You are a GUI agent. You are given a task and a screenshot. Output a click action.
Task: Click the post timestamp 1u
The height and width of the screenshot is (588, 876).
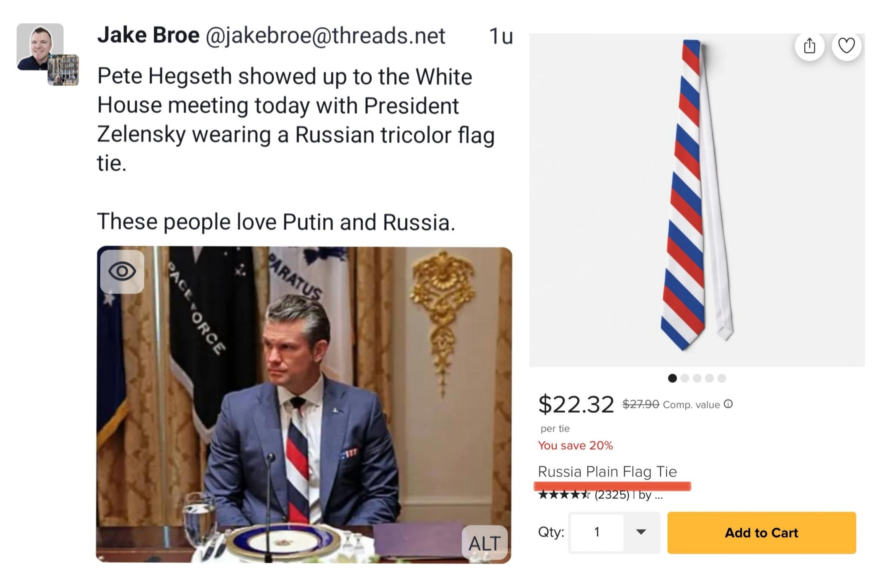501,37
